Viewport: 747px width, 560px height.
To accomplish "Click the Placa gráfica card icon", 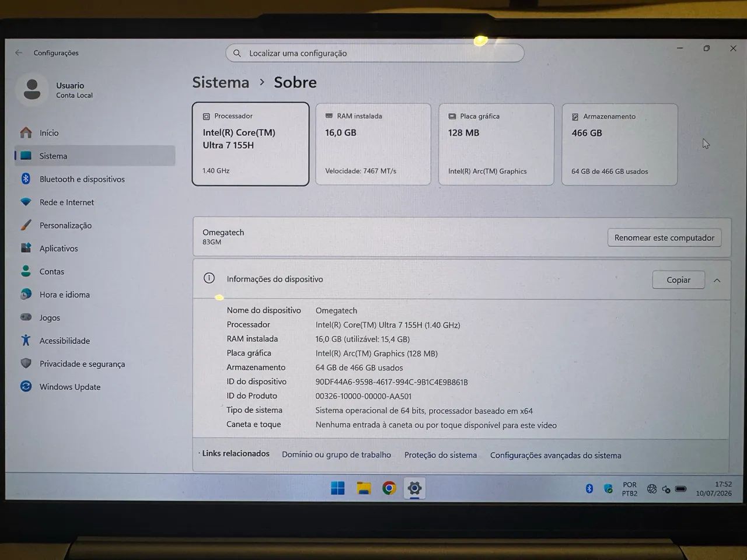I will (x=452, y=117).
